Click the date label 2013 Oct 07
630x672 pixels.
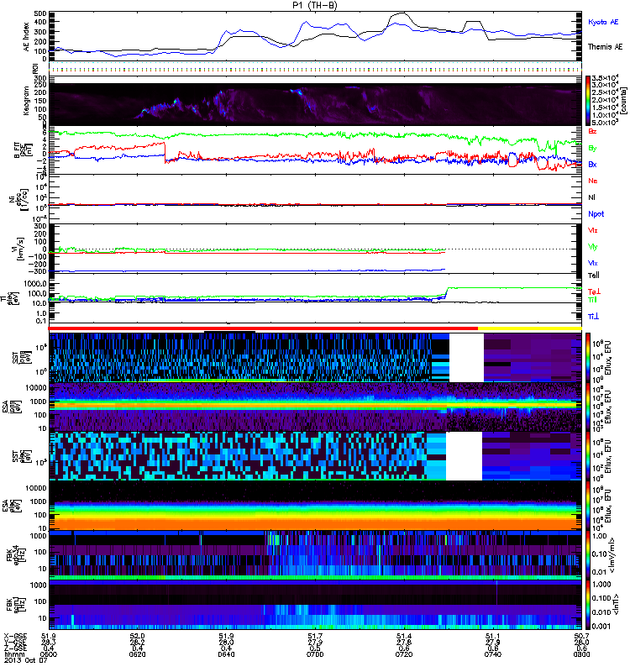(x=25, y=660)
